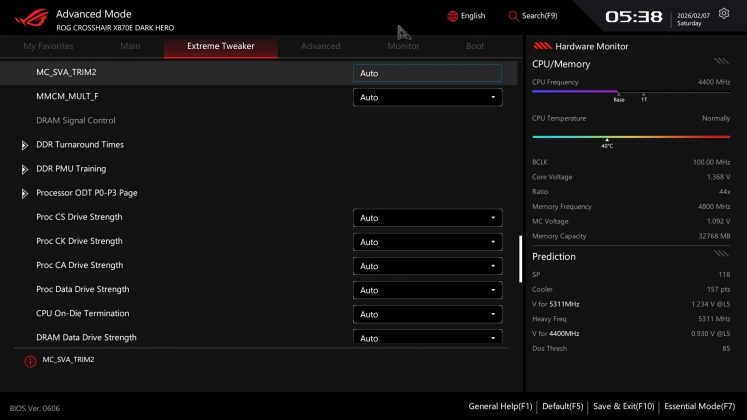Open Processor ODT P0-P3 Page

pos(86,193)
